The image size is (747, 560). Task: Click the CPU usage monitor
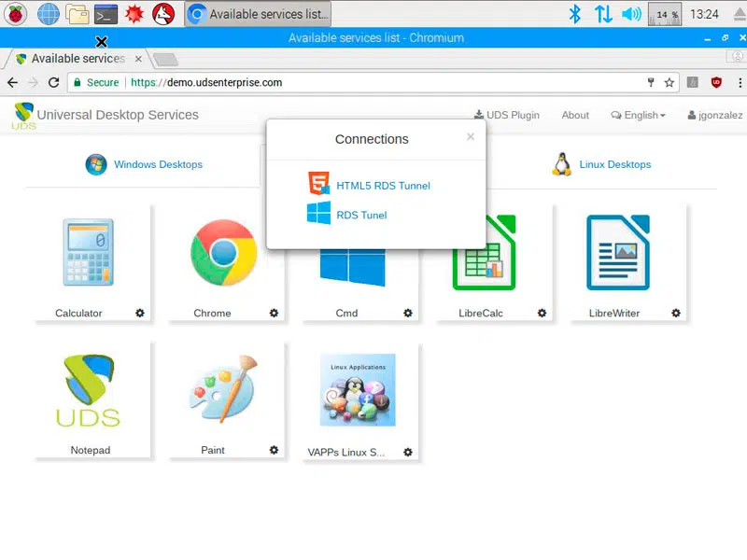[665, 14]
